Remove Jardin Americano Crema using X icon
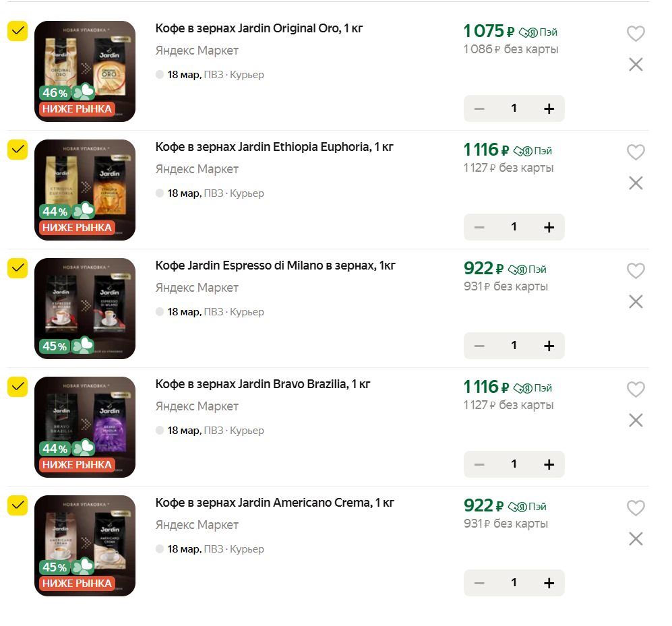Viewport: 672px width, 626px height. coord(636,539)
